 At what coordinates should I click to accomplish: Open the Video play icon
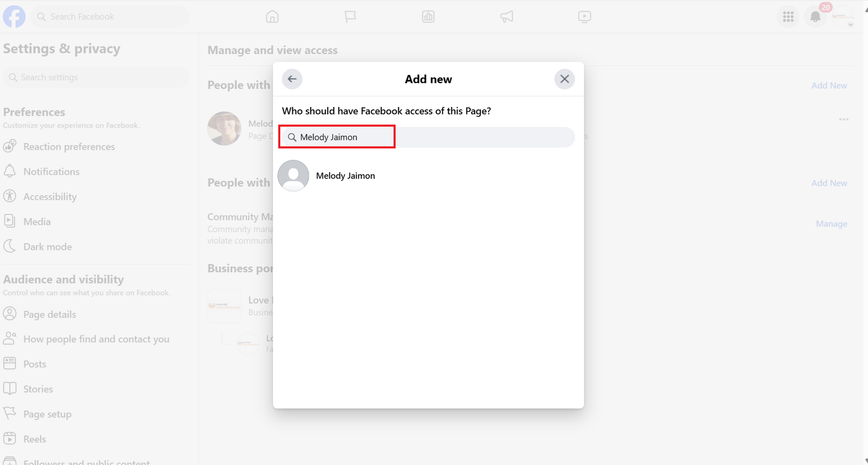point(585,17)
